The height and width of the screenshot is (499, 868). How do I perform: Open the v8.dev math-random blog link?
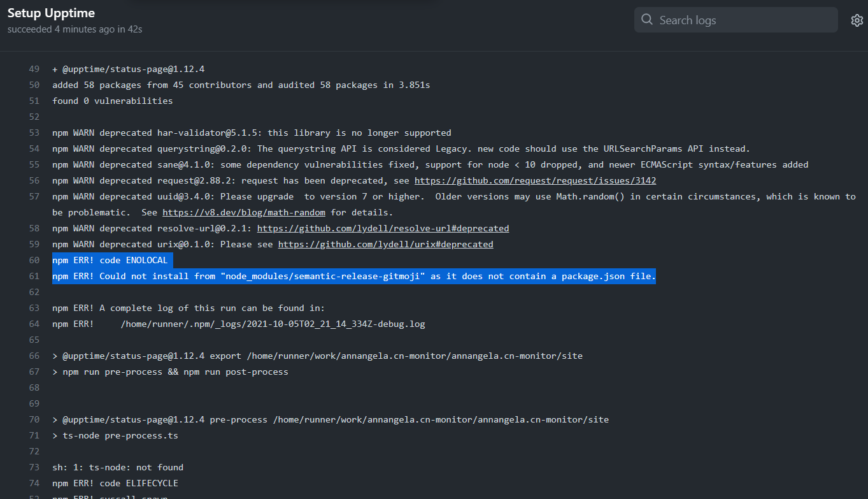click(244, 212)
